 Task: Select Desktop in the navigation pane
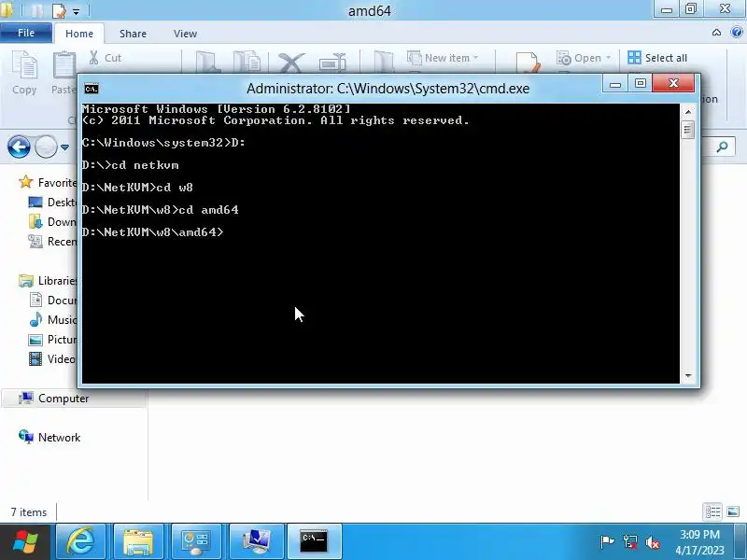click(x=52, y=203)
